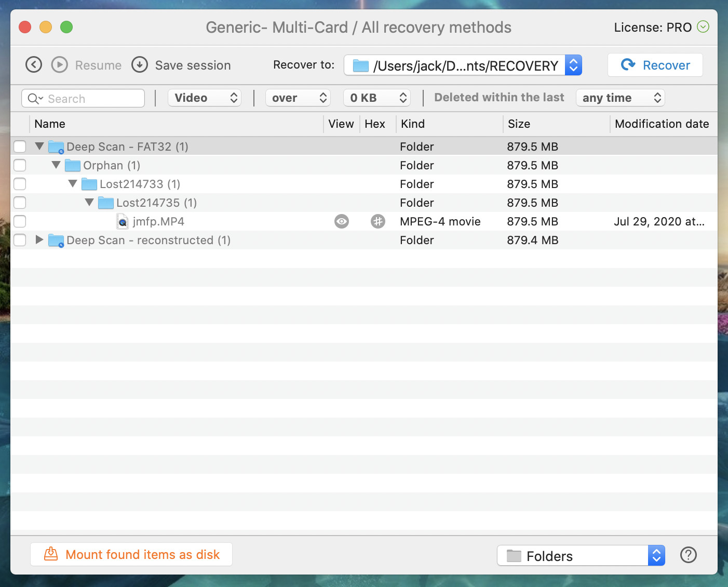Click the Save session label
Viewport: 728px width, 587px height.
click(193, 65)
